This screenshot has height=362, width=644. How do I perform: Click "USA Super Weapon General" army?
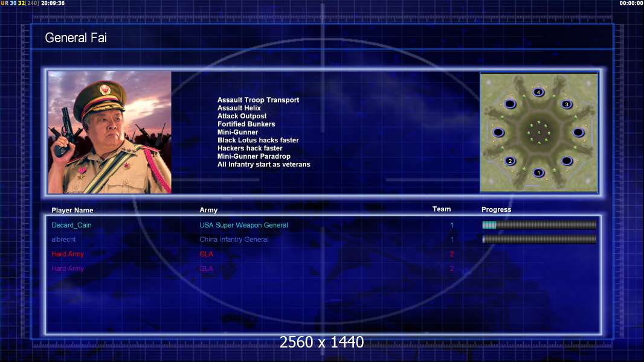[243, 225]
